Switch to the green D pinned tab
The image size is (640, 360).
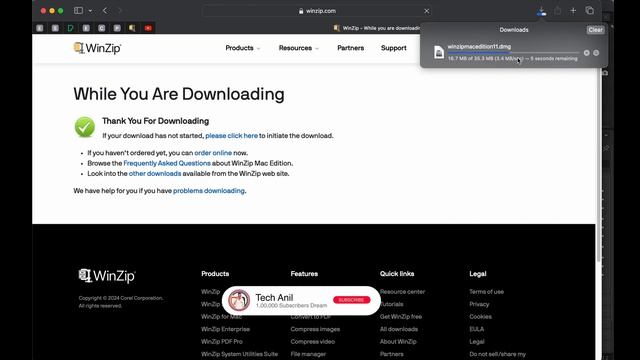pyautogui.click(x=71, y=28)
